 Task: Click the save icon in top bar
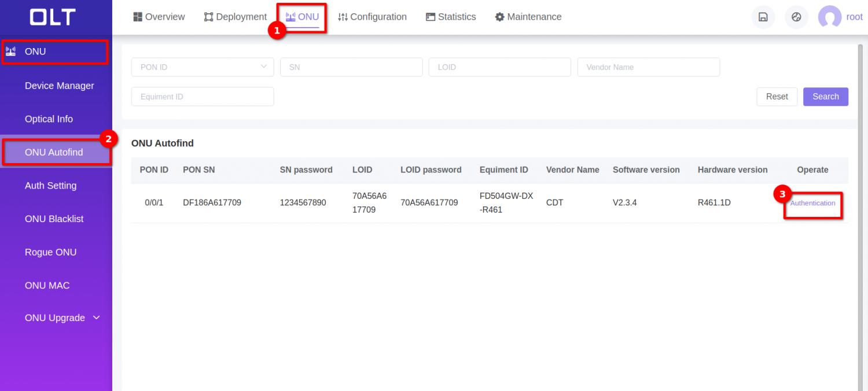pyautogui.click(x=763, y=17)
